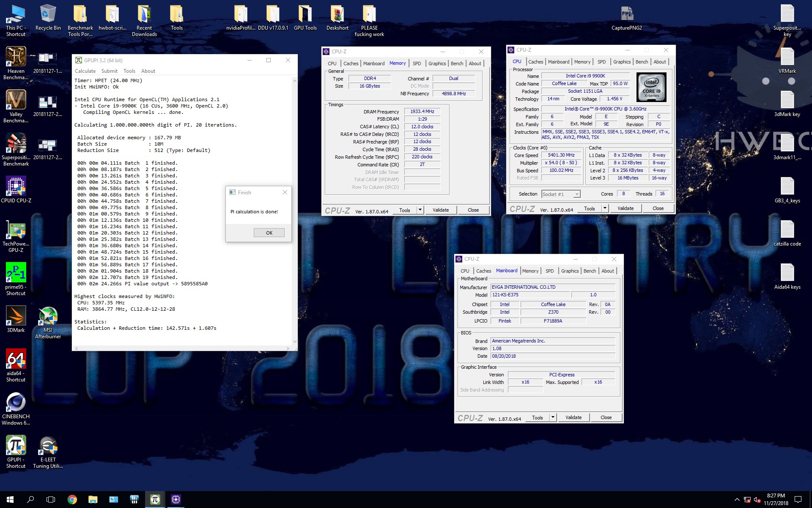Click Validate in Memory CPU-Z window

point(441,210)
